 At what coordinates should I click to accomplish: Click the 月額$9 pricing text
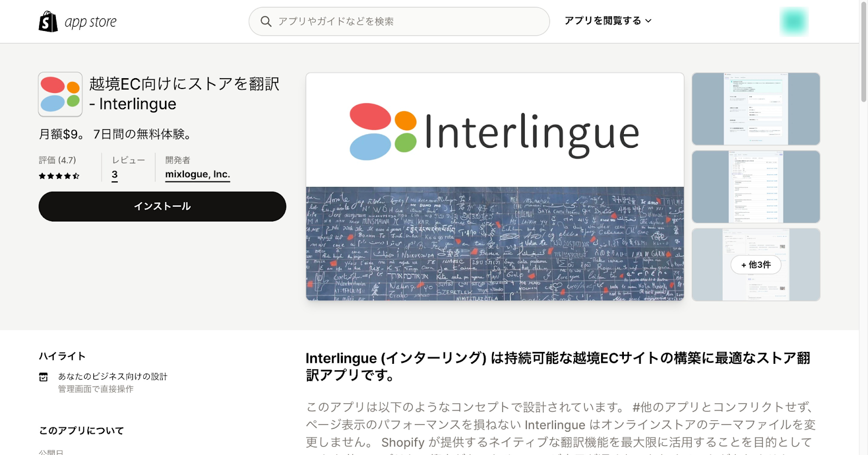coord(114,134)
